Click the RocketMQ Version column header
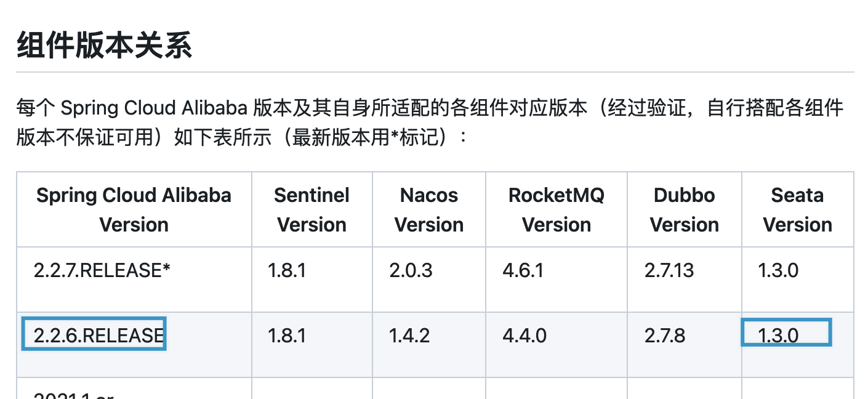 coord(556,210)
